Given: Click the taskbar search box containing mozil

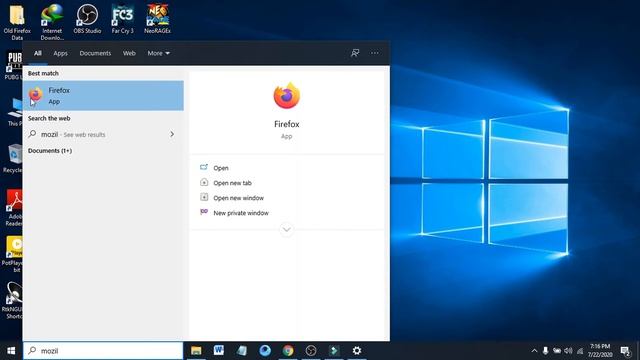Looking at the screenshot, I should point(103,351).
